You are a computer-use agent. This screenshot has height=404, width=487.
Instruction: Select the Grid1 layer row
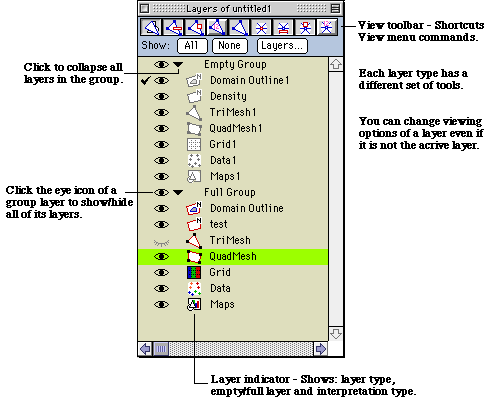click(x=233, y=144)
